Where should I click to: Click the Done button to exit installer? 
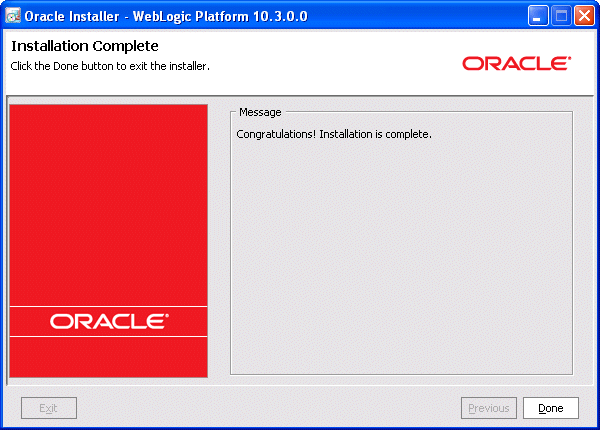tap(551, 408)
